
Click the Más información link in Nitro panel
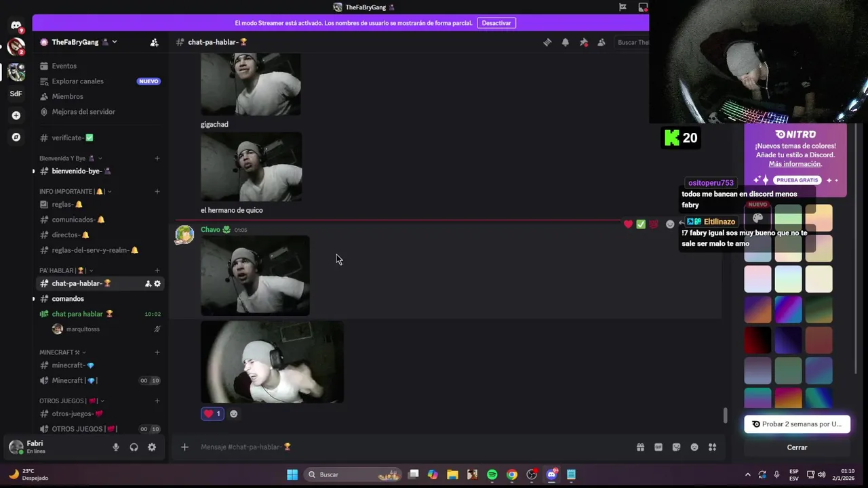pos(795,164)
